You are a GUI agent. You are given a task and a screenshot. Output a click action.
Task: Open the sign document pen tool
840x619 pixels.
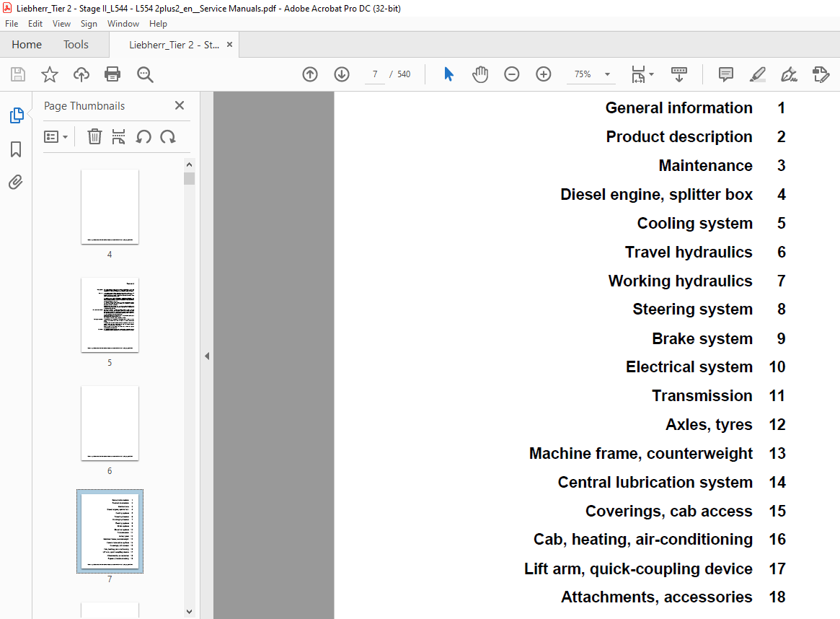point(789,74)
